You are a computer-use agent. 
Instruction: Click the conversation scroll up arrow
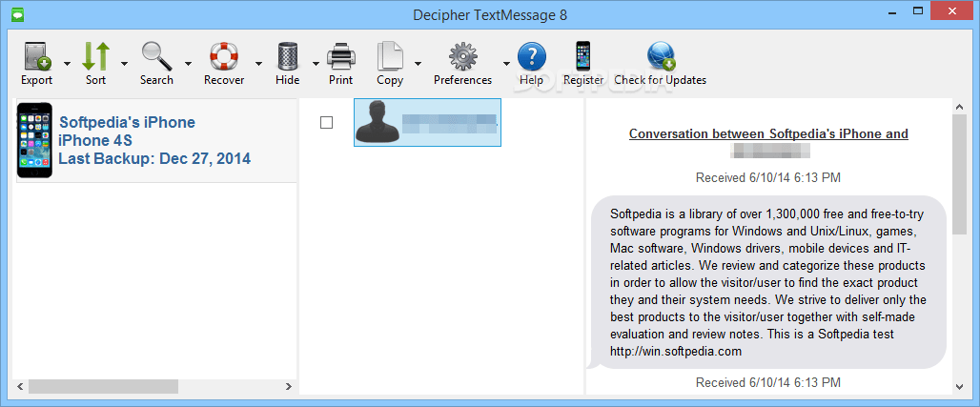[960, 105]
